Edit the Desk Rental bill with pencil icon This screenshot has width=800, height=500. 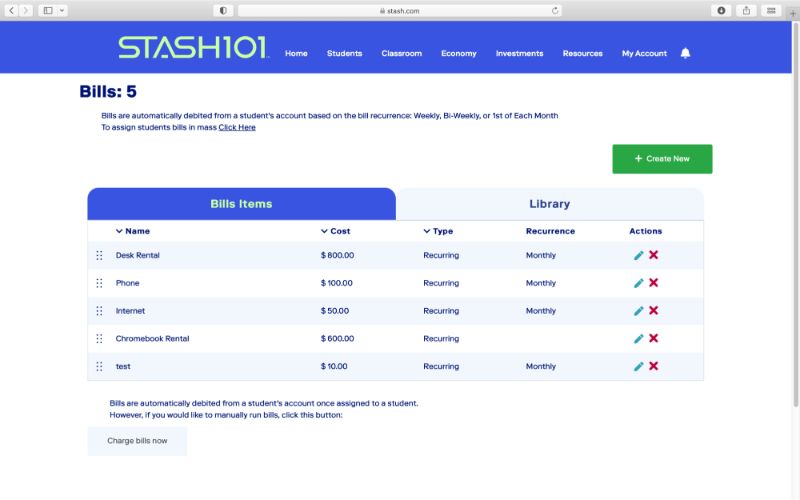pos(638,255)
